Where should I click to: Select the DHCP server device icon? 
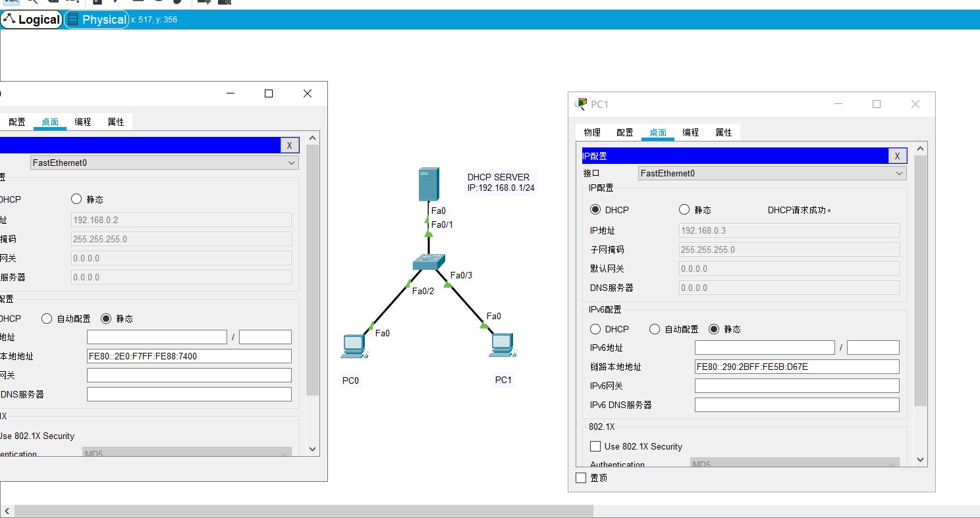point(428,184)
